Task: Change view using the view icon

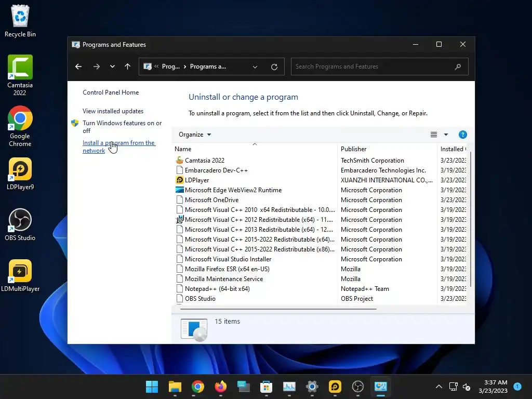Action: (434, 135)
